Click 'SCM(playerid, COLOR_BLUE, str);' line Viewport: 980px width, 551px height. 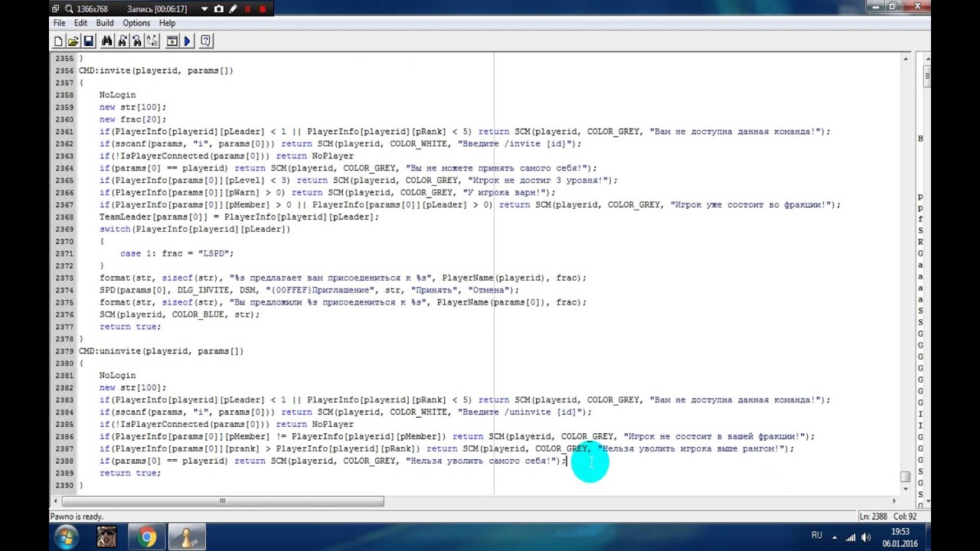(x=179, y=315)
